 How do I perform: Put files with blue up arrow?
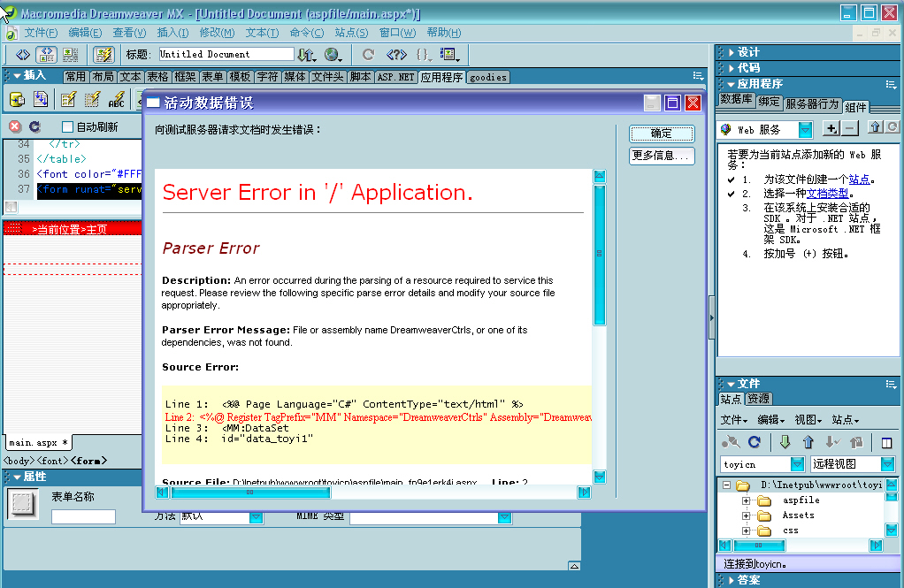pyautogui.click(x=808, y=442)
